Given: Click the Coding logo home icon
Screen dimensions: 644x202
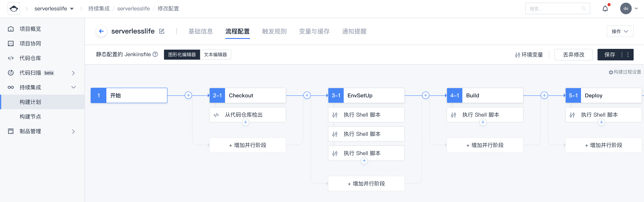Looking at the screenshot, I should [x=14, y=9].
